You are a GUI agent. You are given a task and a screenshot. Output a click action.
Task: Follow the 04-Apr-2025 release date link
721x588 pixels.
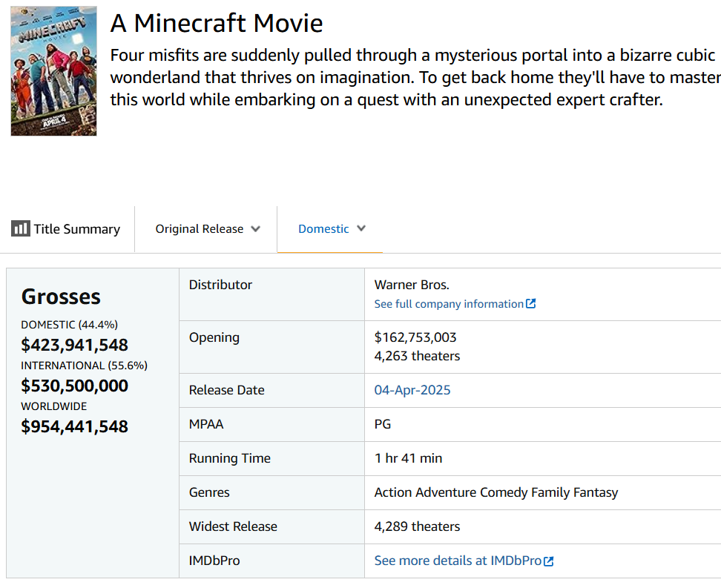pyautogui.click(x=412, y=390)
